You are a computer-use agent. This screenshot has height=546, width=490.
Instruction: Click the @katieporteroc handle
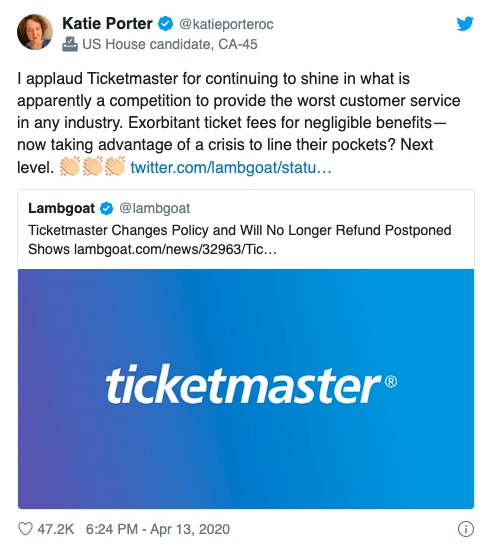[x=226, y=24]
